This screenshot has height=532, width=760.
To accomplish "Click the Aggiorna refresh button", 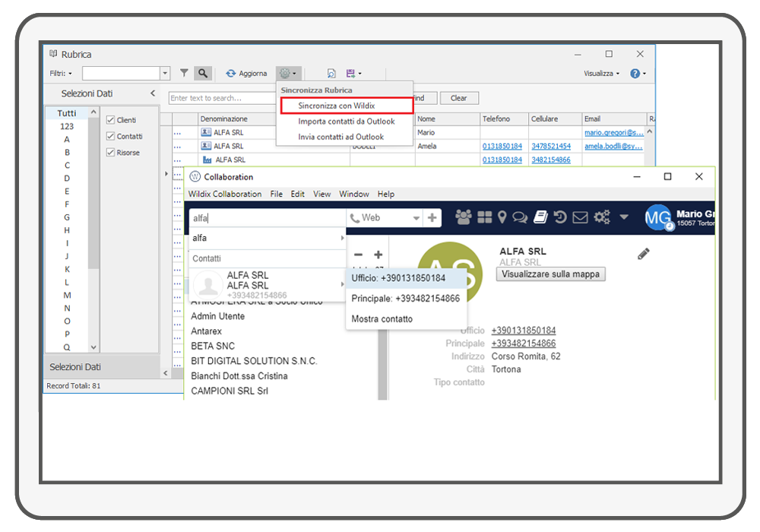I will [x=246, y=74].
